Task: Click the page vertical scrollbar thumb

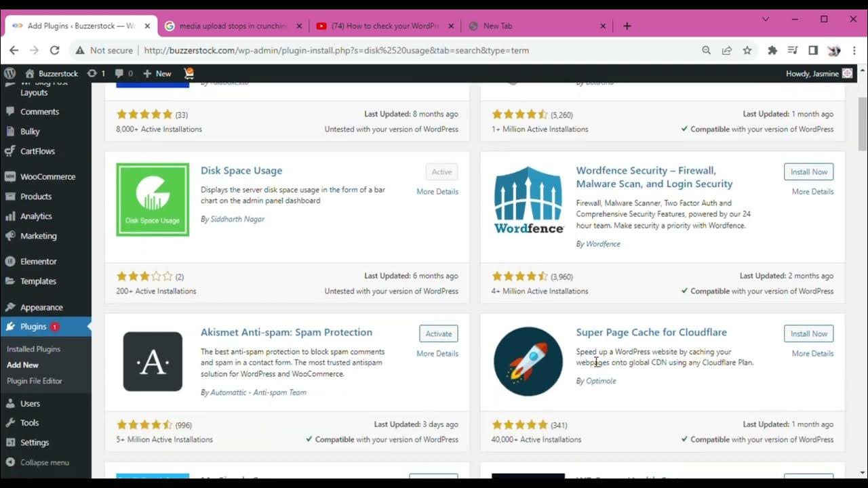Action: coord(863,123)
